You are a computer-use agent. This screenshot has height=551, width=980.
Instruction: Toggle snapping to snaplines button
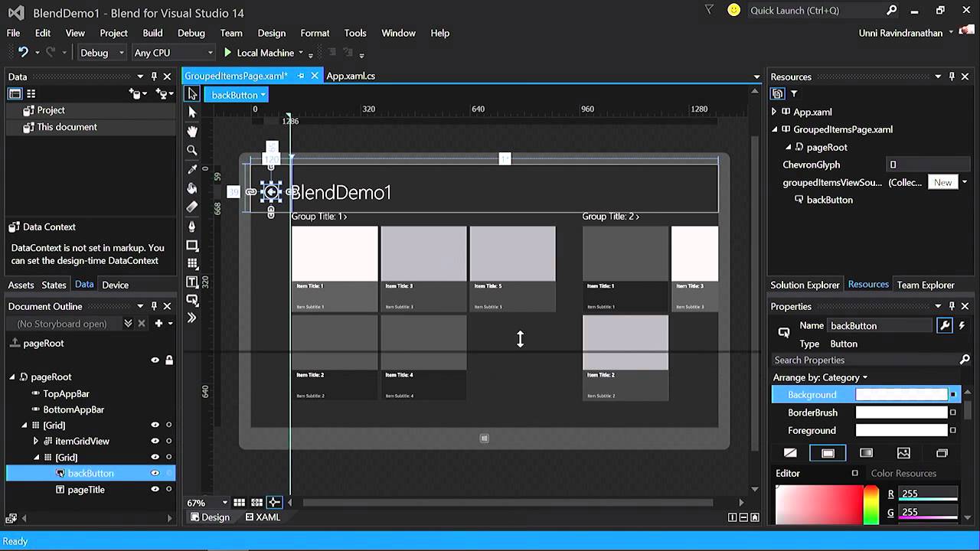click(274, 503)
